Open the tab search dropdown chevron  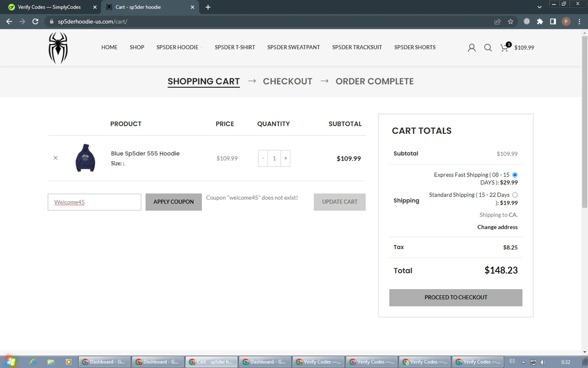pyautogui.click(x=539, y=7)
